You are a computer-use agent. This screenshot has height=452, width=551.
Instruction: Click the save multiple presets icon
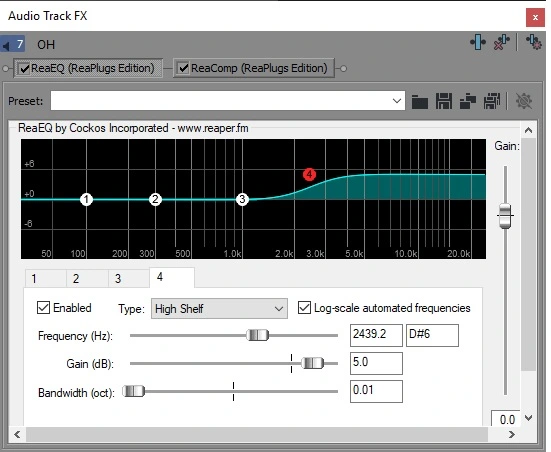(492, 101)
